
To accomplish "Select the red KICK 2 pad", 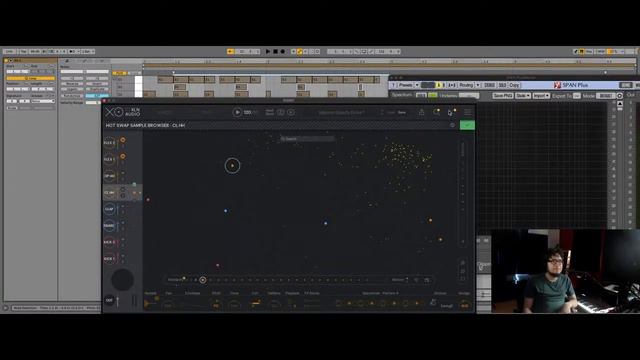I will (109, 242).
